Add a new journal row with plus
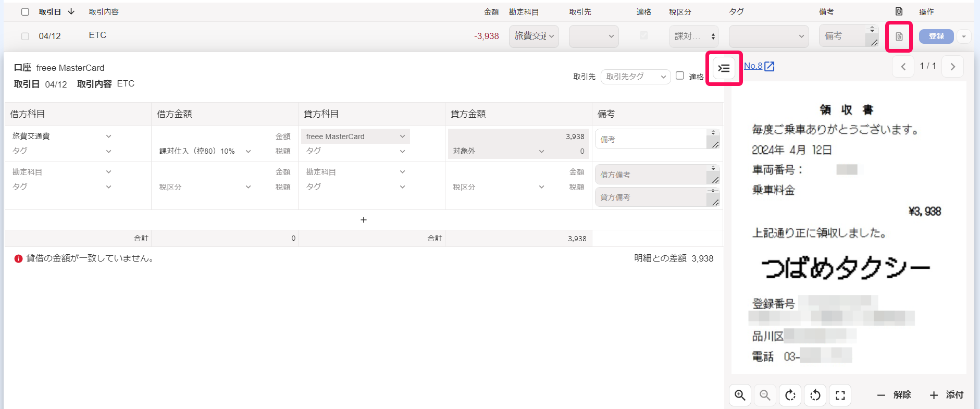Image resolution: width=980 pixels, height=409 pixels. pyautogui.click(x=364, y=220)
